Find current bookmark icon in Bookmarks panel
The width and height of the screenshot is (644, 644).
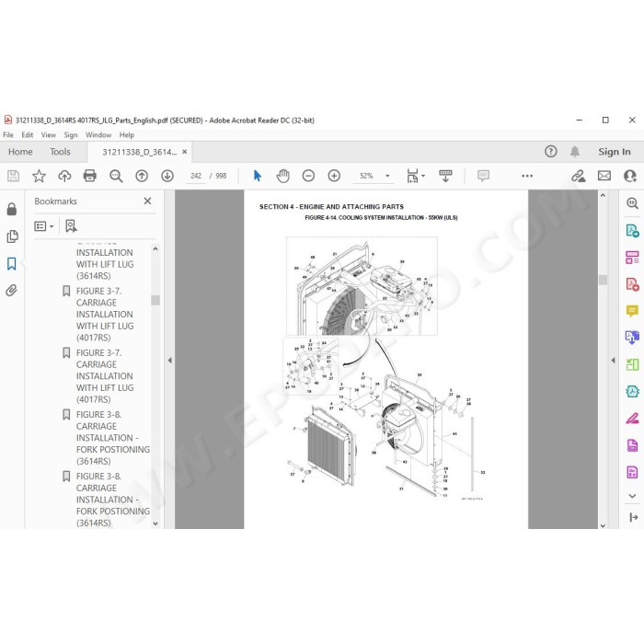click(71, 226)
